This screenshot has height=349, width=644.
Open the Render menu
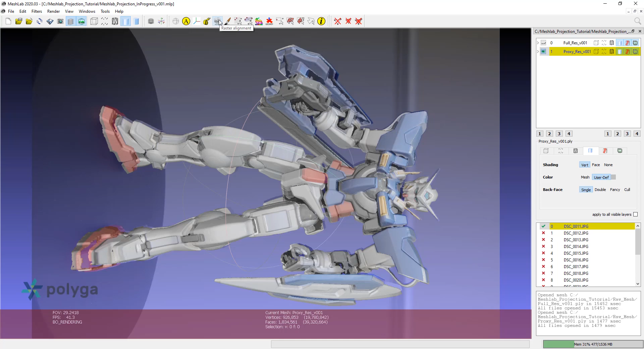pyautogui.click(x=53, y=11)
